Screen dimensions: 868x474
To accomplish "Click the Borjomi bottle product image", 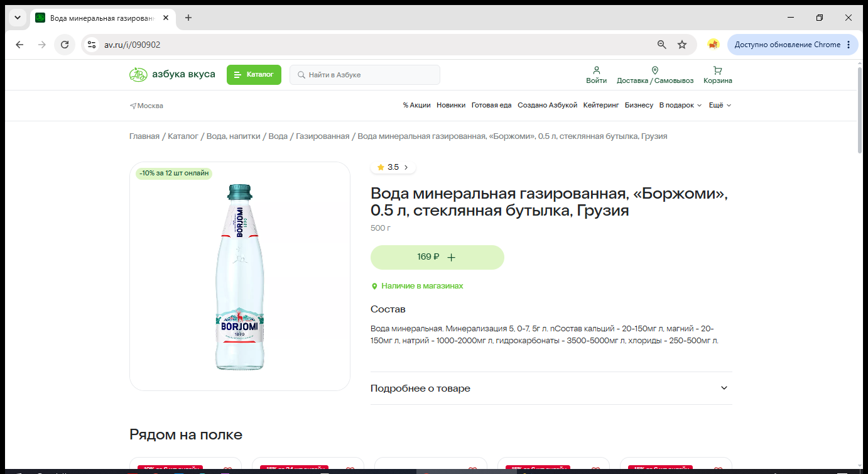I will (240, 277).
